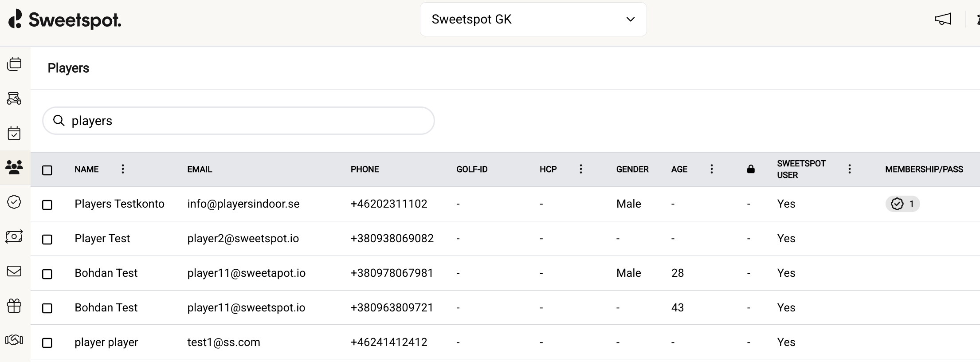
Task: Select the Players Testkonto row checkbox
Action: [47, 205]
